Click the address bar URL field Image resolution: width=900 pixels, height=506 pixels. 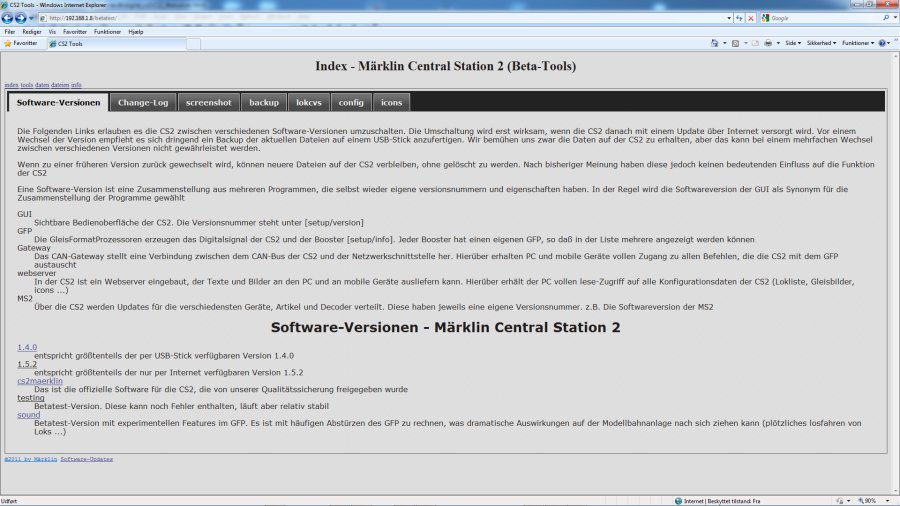coord(382,18)
